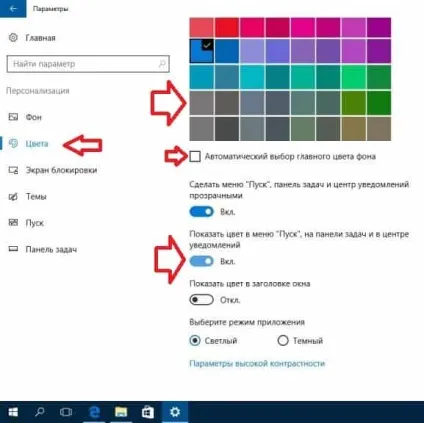Click the Откл. label by title bar toggle
This screenshot has width=424, height=423.
click(x=230, y=300)
